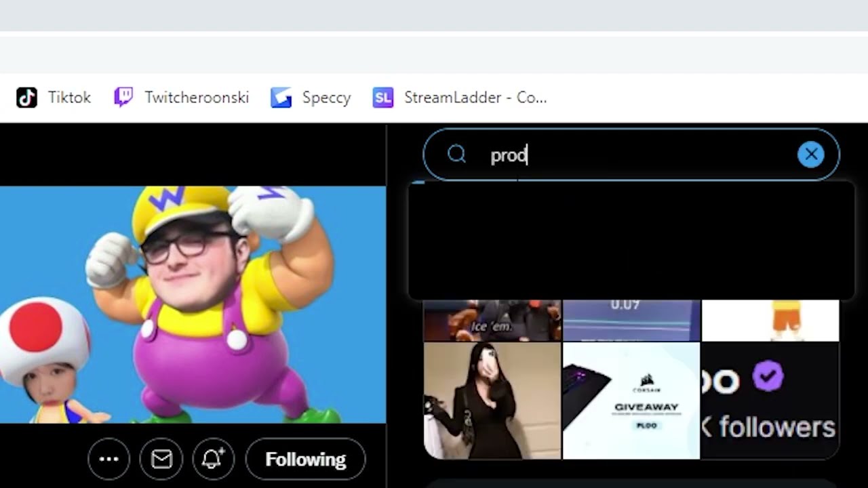This screenshot has width=868, height=488.
Task: Open the Tiktok bookmark
Action: (x=54, y=98)
